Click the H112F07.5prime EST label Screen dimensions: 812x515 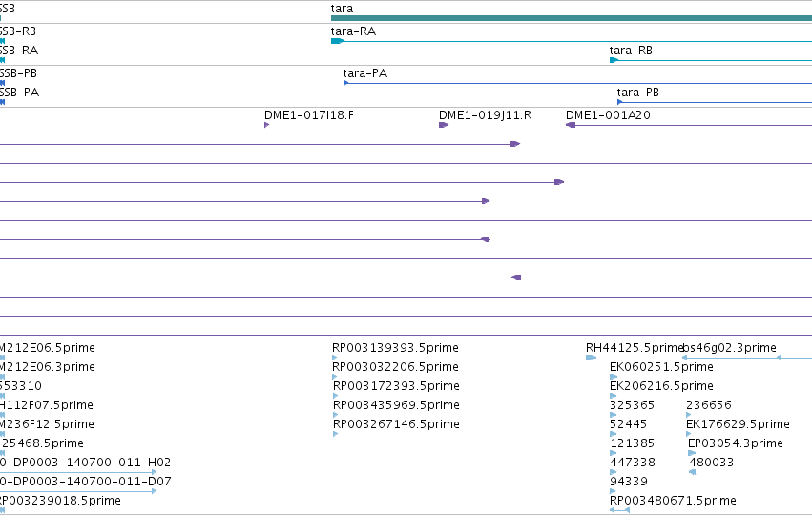point(47,405)
